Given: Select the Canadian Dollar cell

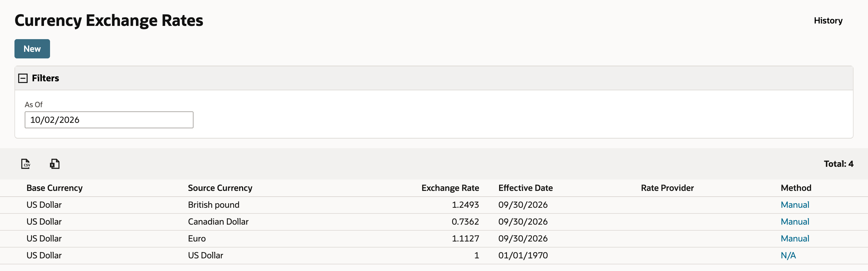Looking at the screenshot, I should tap(218, 222).
